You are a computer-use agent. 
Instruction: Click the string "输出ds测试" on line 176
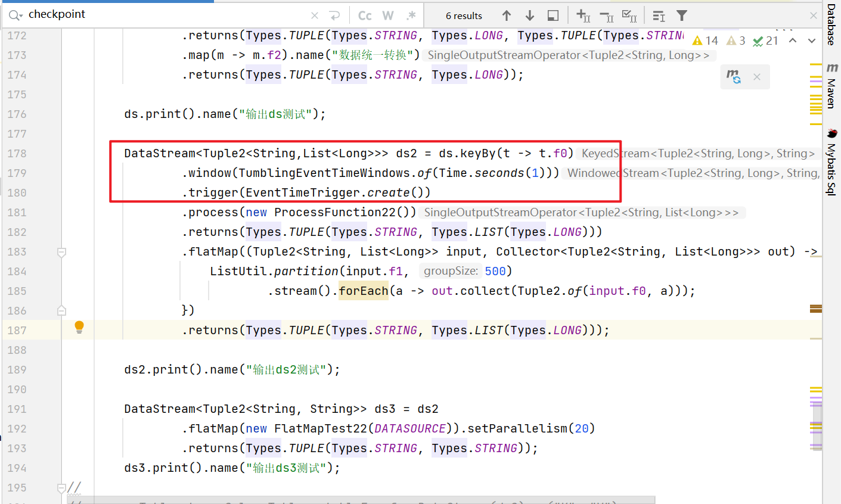tap(275, 114)
